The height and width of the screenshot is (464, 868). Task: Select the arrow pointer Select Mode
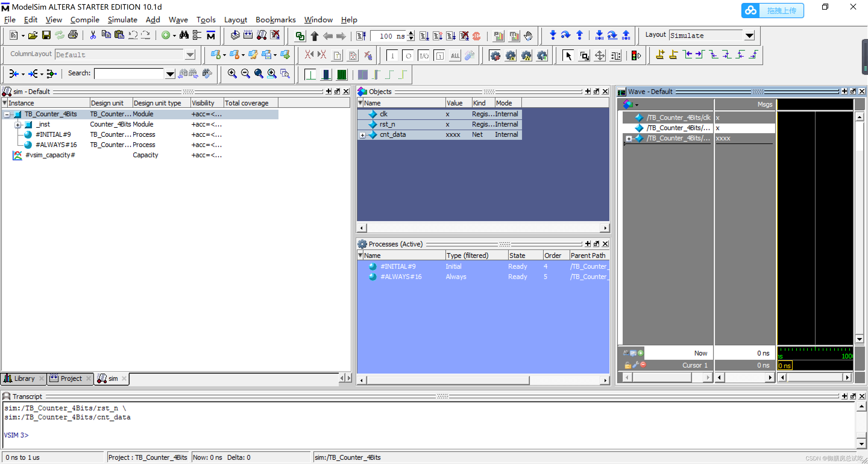(x=568, y=56)
